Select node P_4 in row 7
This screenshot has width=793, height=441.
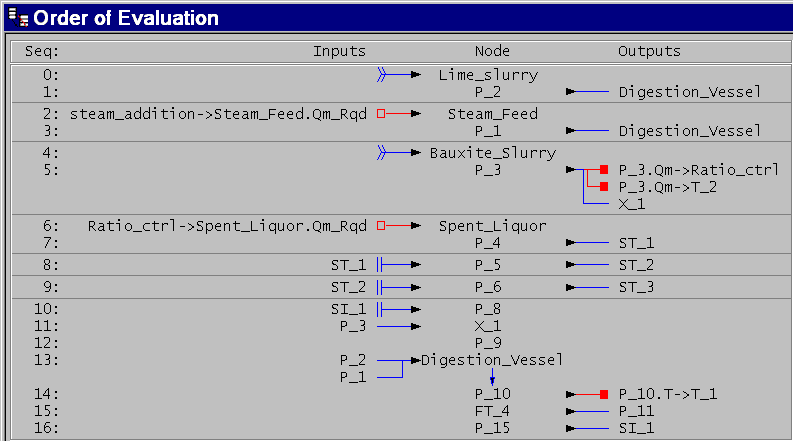488,243
